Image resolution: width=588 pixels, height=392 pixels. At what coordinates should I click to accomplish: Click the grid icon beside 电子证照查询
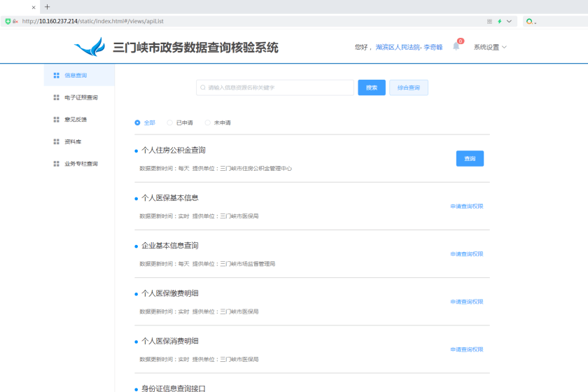[x=57, y=97]
